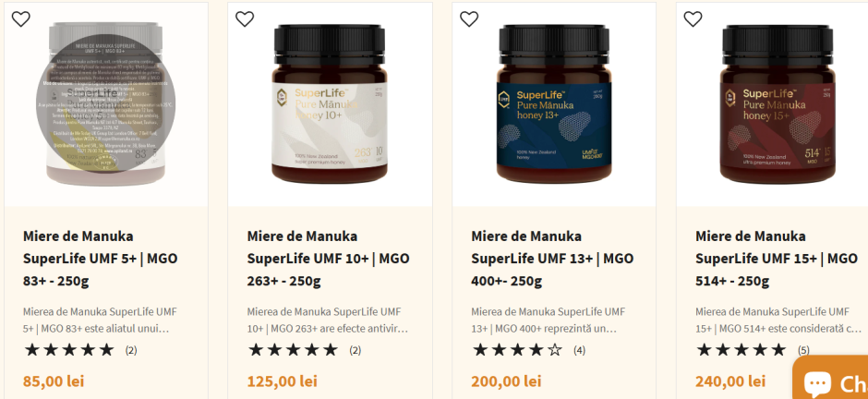This screenshot has width=868, height=399.
Task: Click the 85,00 lei price
Action: point(54,381)
